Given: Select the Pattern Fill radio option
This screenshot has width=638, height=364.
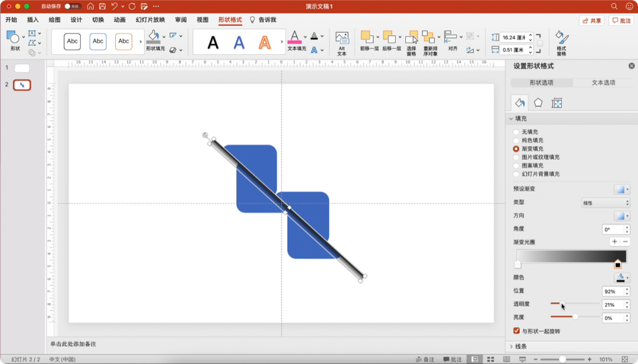Looking at the screenshot, I should tap(516, 166).
